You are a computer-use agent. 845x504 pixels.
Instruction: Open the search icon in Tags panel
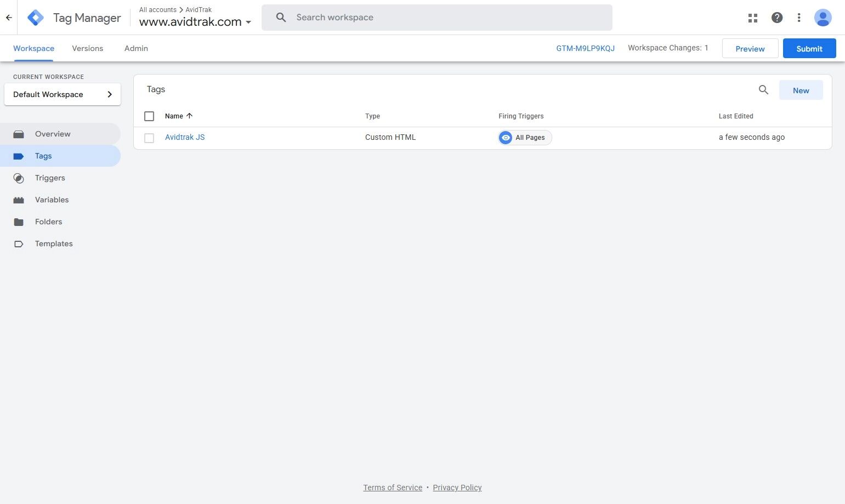click(763, 89)
